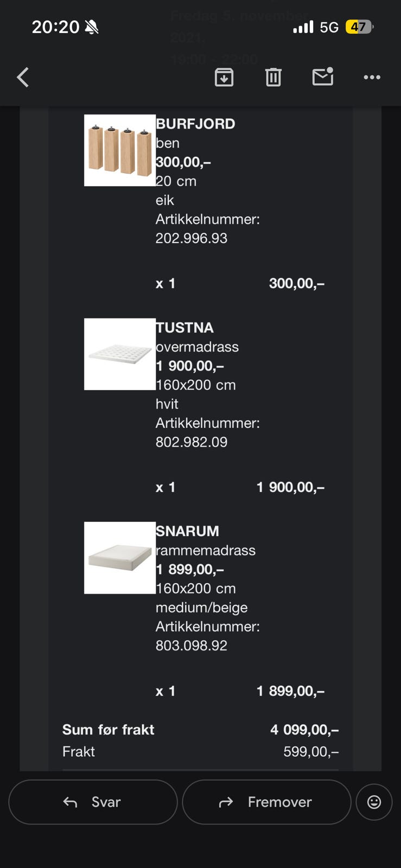Select article number 802.982.09
The image size is (401, 868).
tap(192, 442)
